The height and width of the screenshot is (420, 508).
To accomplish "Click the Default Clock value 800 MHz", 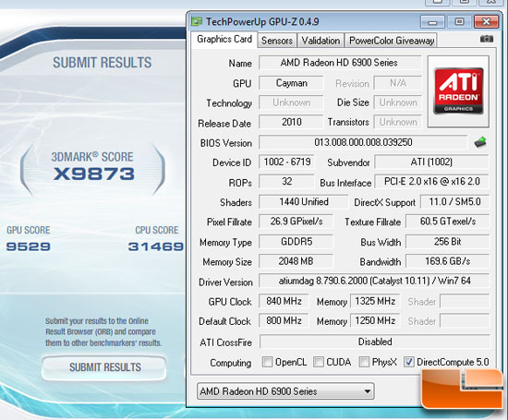I will point(284,320).
